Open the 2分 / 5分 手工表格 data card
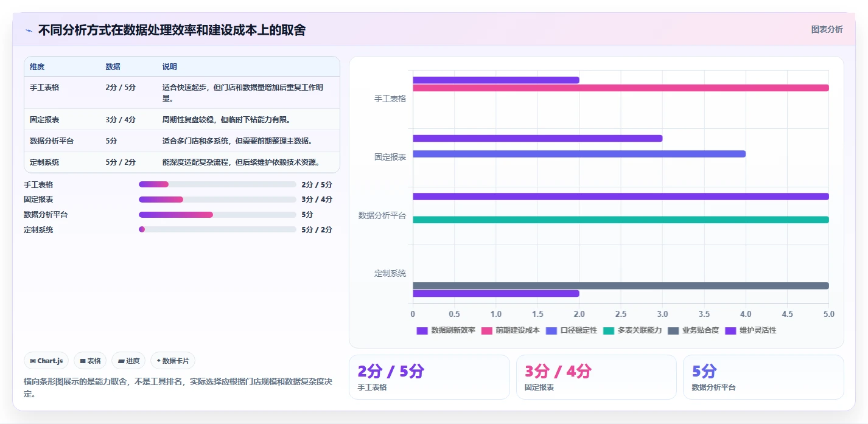 coord(429,377)
